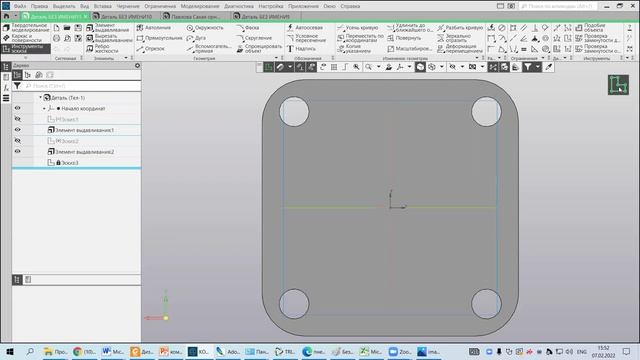
Task: Toggle visibility of Эскиз:2
Action: tap(18, 141)
